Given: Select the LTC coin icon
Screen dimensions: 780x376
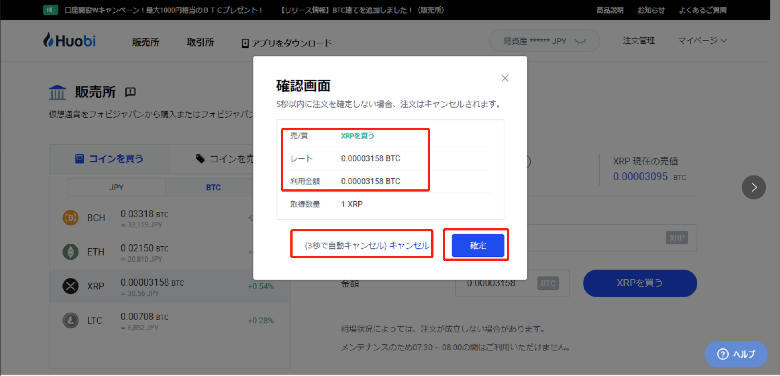Looking at the screenshot, I should [71, 321].
